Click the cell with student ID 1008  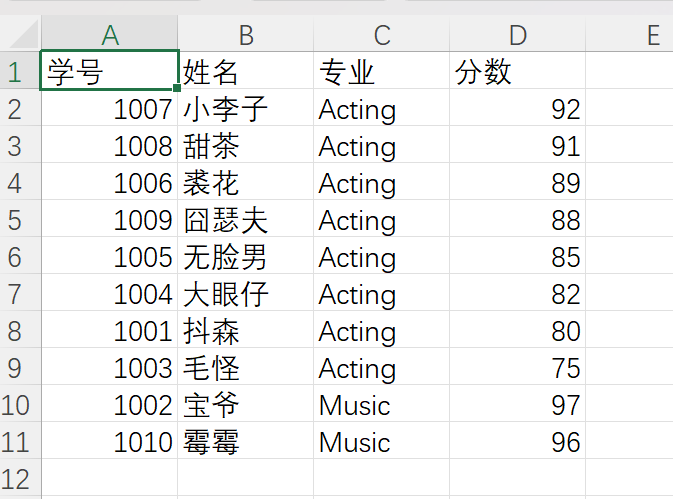pos(110,147)
